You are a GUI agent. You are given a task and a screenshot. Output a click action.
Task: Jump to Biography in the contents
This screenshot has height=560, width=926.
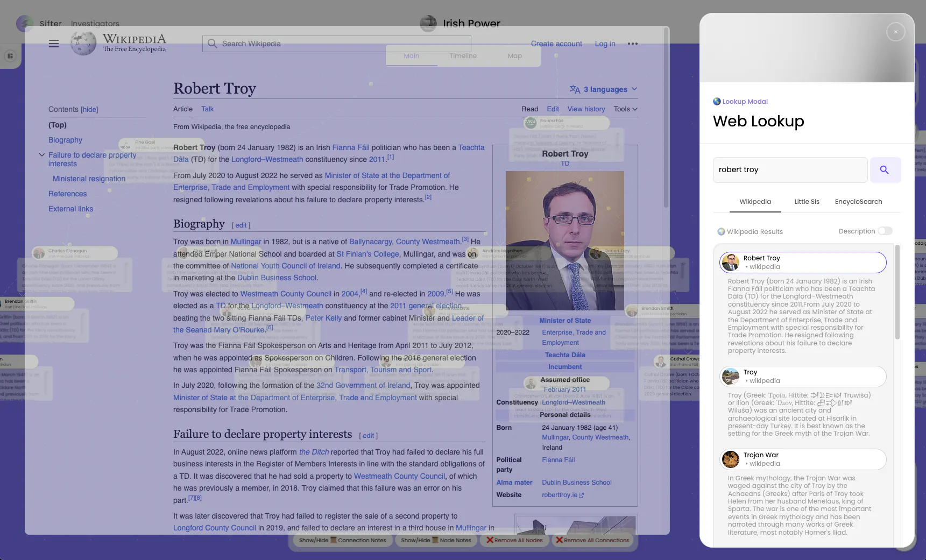tap(65, 140)
